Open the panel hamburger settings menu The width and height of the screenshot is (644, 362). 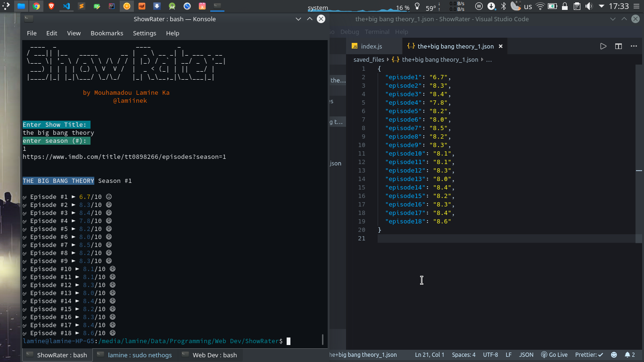tap(637, 6)
